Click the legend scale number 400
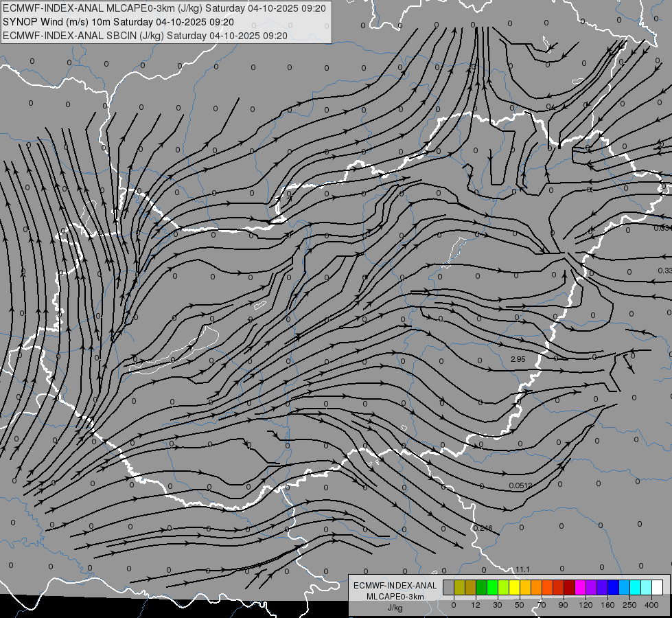The height and width of the screenshot is (618, 672). pyautogui.click(x=651, y=605)
